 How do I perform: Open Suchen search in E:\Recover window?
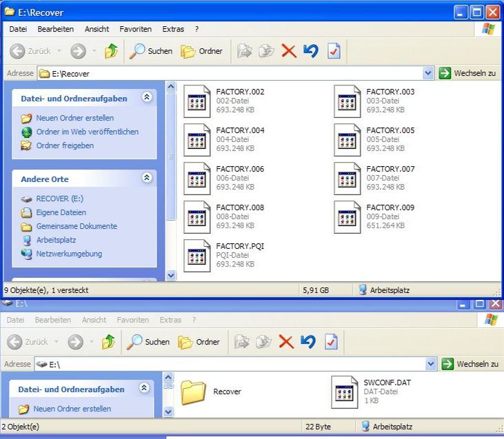pyautogui.click(x=151, y=51)
